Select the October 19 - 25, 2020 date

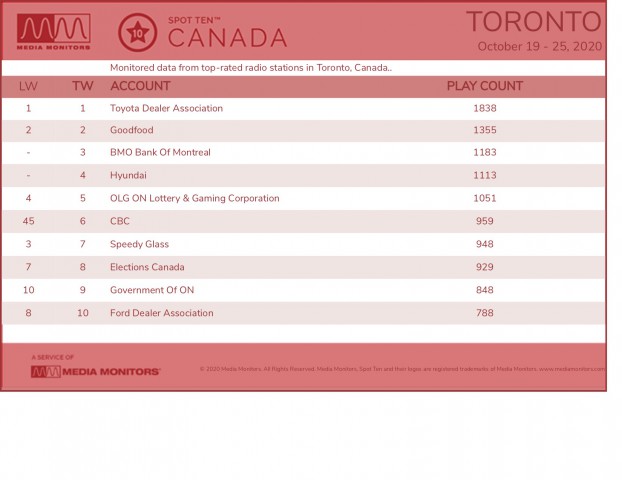[x=539, y=46]
